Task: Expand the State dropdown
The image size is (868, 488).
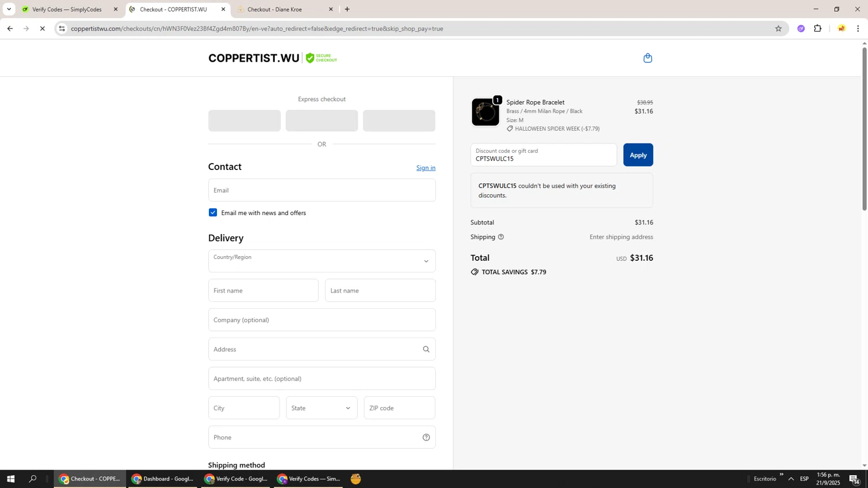Action: 322,408
